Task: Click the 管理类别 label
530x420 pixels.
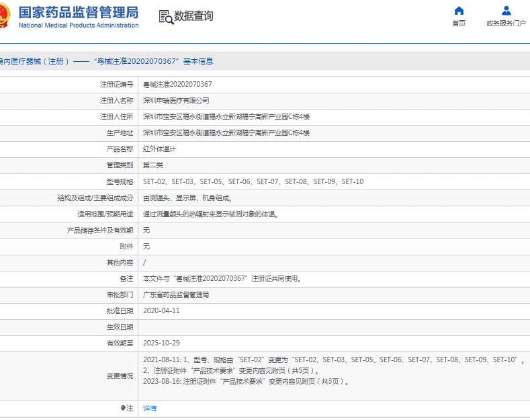Action: click(x=120, y=165)
